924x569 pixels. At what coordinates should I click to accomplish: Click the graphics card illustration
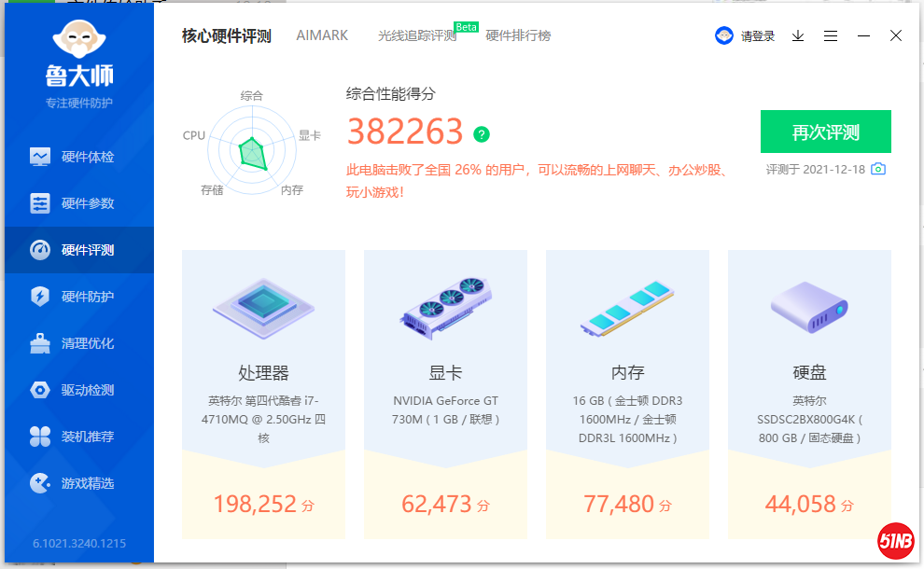point(445,308)
